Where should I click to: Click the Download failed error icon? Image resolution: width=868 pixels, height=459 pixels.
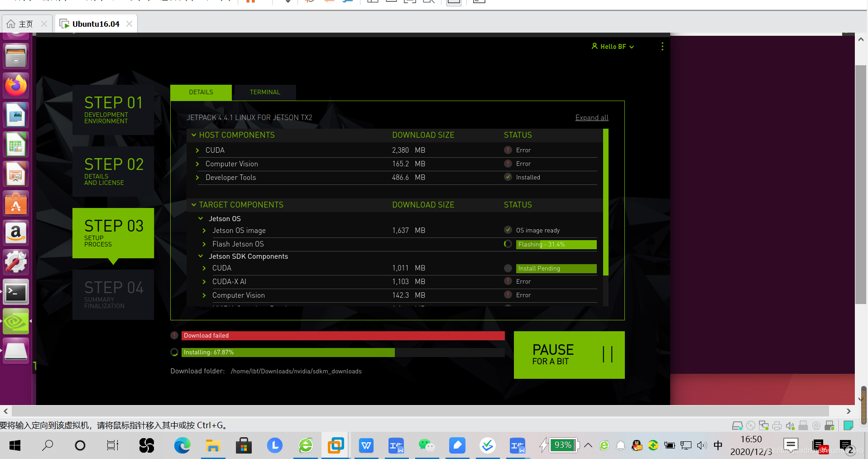point(174,335)
